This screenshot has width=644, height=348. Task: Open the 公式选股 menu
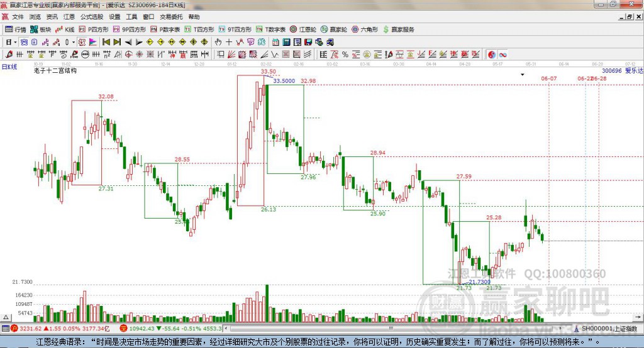92,17
